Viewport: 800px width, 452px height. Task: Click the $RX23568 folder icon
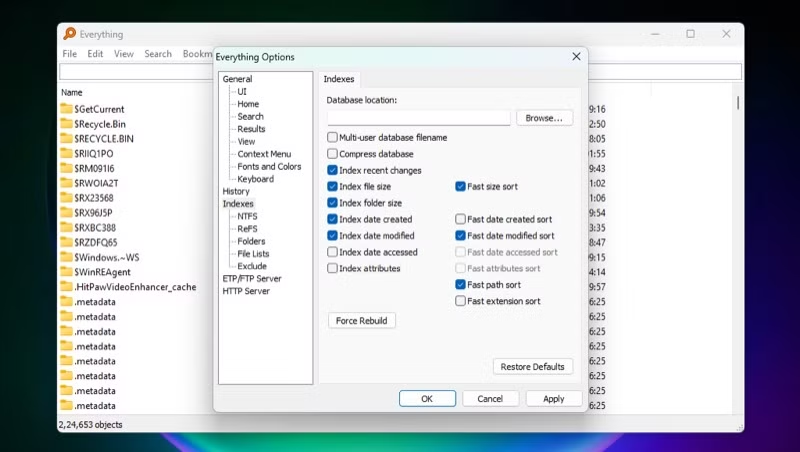click(x=66, y=198)
